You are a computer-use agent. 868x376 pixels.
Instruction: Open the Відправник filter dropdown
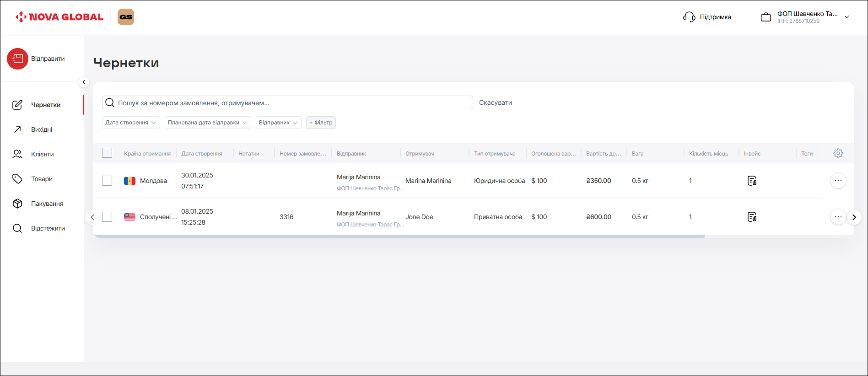(278, 123)
